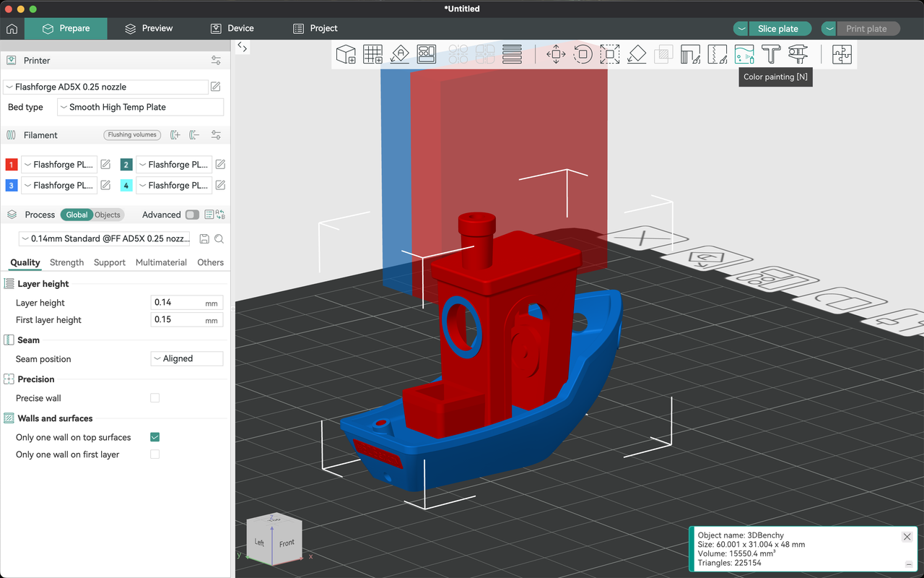Click the Auto orient icon

[x=400, y=54]
